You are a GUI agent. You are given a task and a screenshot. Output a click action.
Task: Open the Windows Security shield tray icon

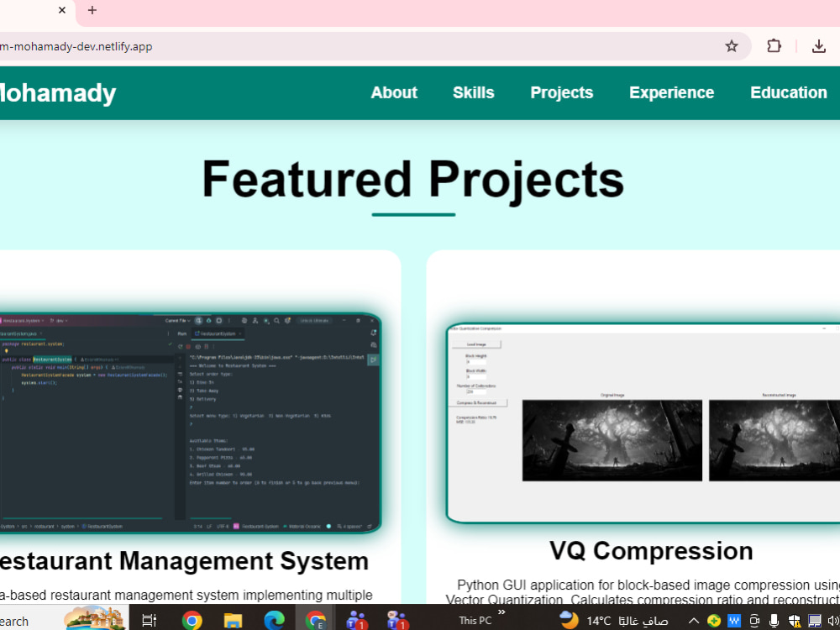click(794, 621)
